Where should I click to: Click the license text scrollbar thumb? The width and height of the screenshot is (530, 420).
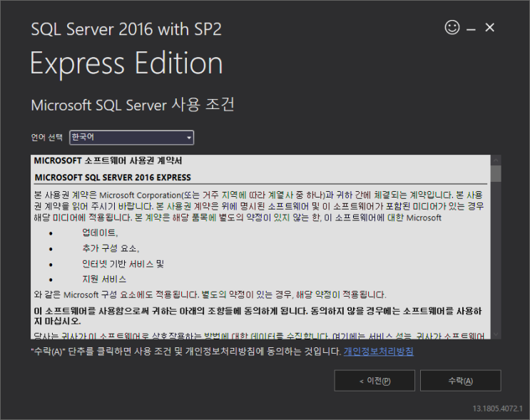(496, 173)
